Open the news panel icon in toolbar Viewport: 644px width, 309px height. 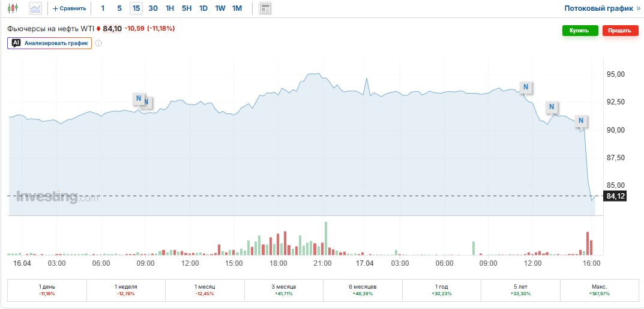(x=265, y=8)
